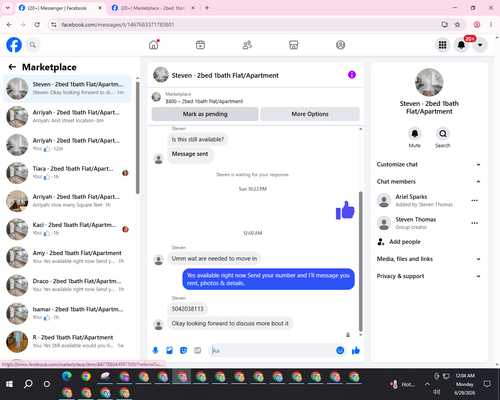
Task: Open Chrome three-dot menu
Action: pos(491,25)
